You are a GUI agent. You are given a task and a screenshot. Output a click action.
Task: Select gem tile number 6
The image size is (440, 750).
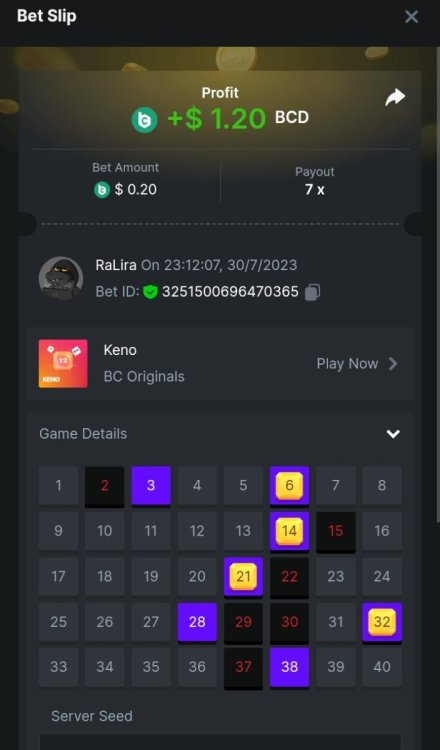(x=289, y=485)
